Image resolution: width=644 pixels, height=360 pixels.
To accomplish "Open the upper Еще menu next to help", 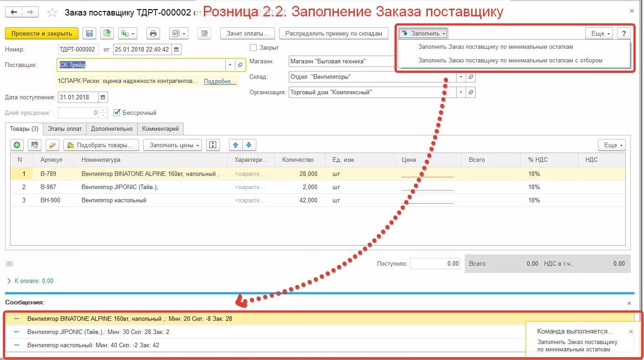I will [x=599, y=33].
